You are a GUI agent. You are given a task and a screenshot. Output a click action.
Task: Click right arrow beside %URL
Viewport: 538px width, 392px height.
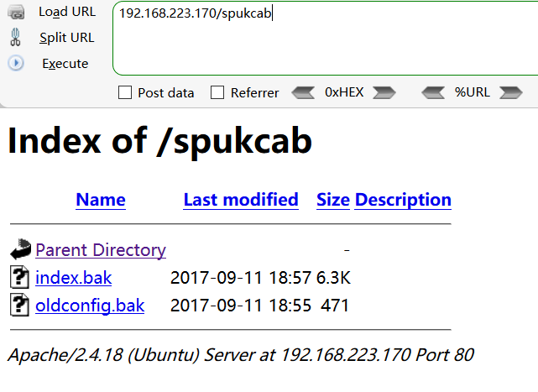pyautogui.click(x=510, y=92)
